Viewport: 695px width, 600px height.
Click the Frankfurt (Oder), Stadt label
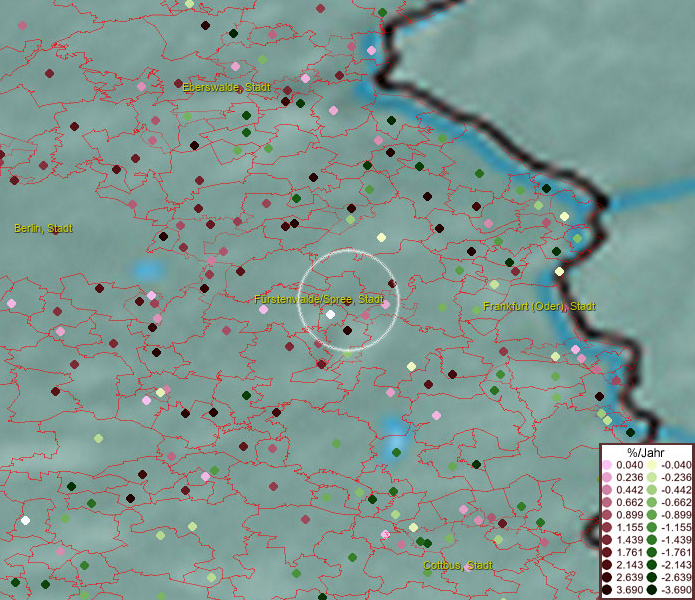coord(539,306)
